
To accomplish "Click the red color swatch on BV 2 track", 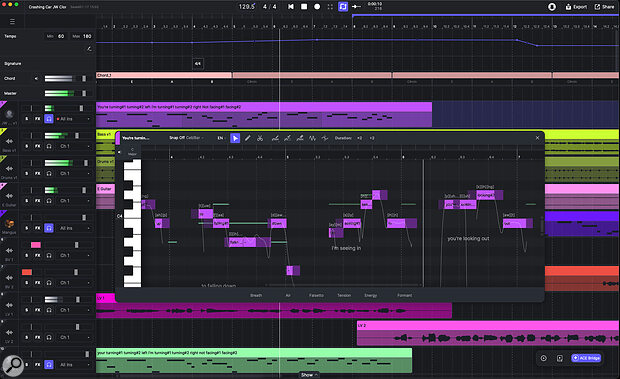I will click(27, 272).
